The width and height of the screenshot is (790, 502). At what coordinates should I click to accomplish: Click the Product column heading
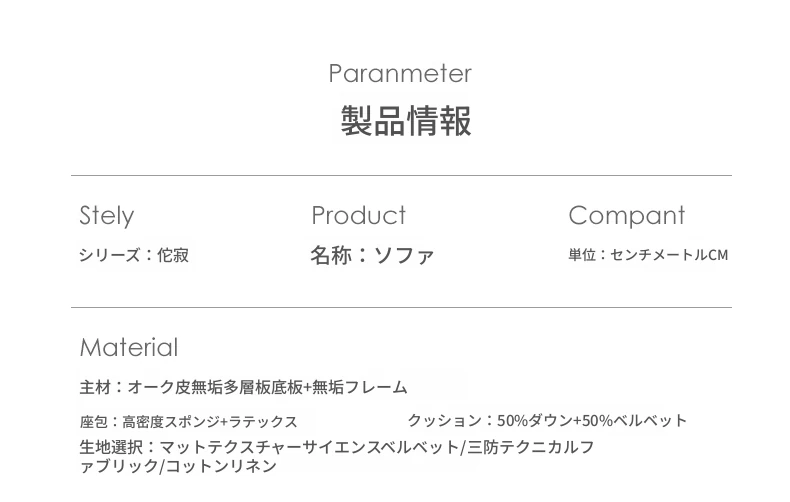(359, 215)
